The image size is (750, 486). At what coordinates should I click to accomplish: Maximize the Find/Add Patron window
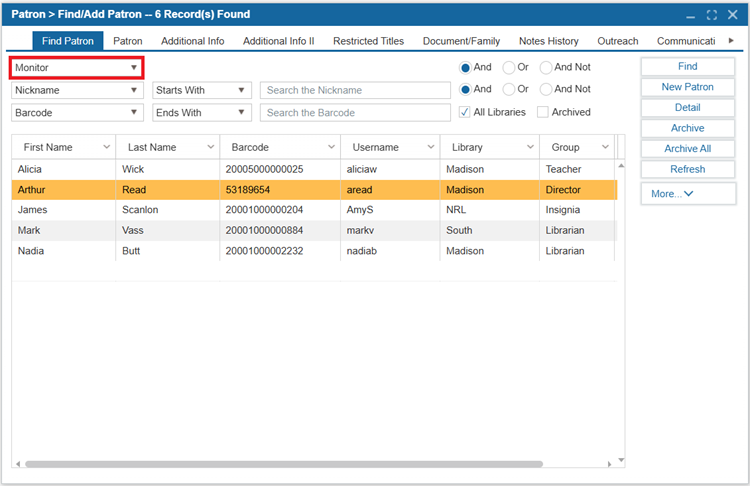click(x=711, y=15)
